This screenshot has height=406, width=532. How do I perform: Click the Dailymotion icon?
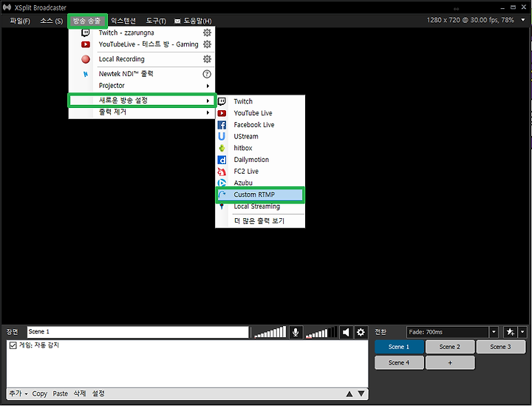pos(222,160)
